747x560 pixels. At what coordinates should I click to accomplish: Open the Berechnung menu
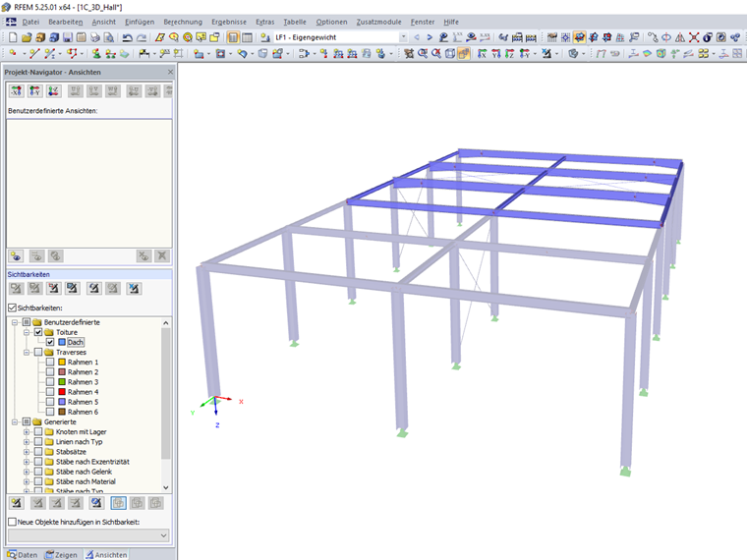pos(183,22)
